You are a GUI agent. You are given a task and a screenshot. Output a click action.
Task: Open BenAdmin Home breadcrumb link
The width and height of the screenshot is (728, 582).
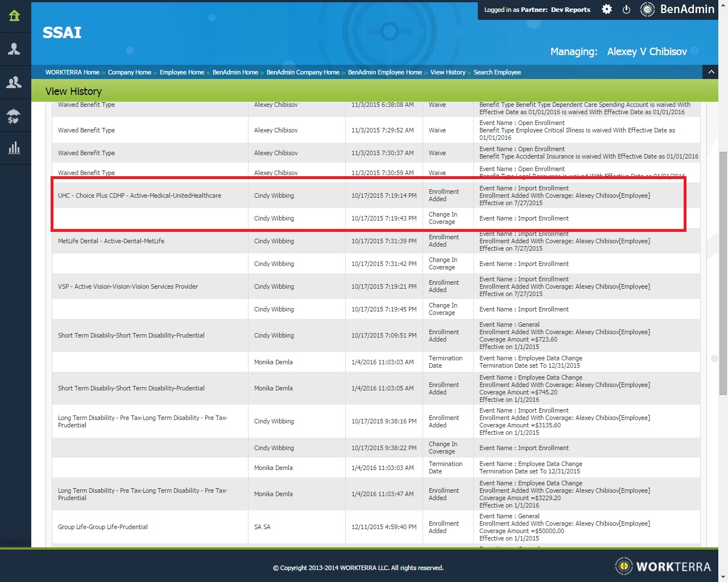(x=235, y=72)
